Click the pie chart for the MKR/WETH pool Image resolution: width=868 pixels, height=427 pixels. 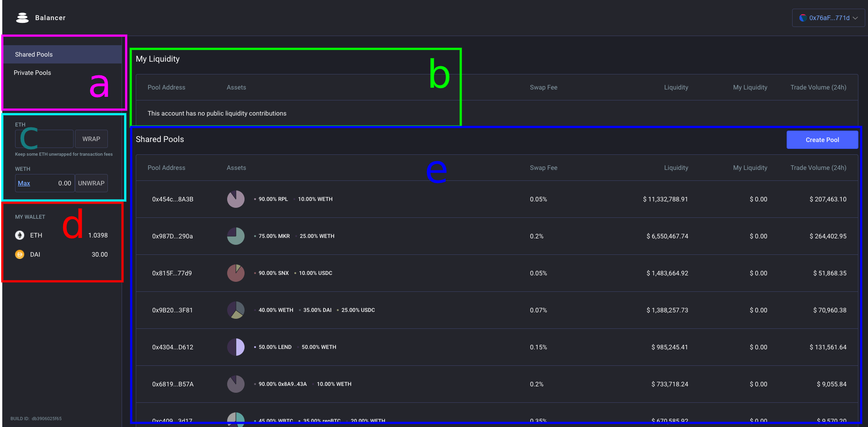pyautogui.click(x=235, y=236)
